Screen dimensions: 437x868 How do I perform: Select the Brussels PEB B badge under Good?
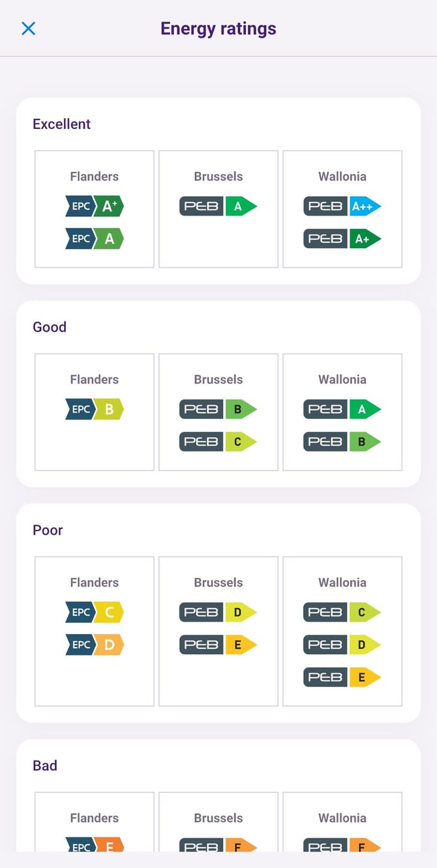click(218, 409)
